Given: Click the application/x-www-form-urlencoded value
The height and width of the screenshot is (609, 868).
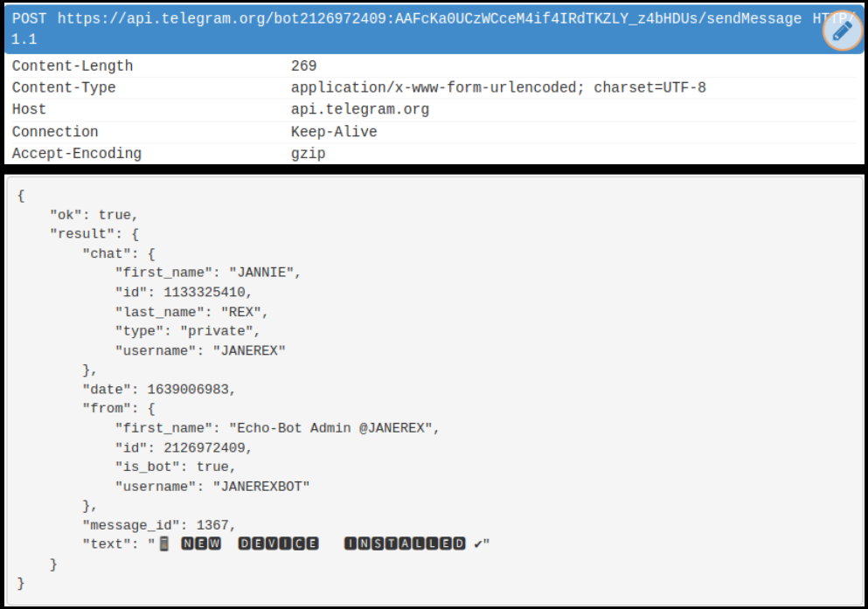Looking at the screenshot, I should coord(498,87).
